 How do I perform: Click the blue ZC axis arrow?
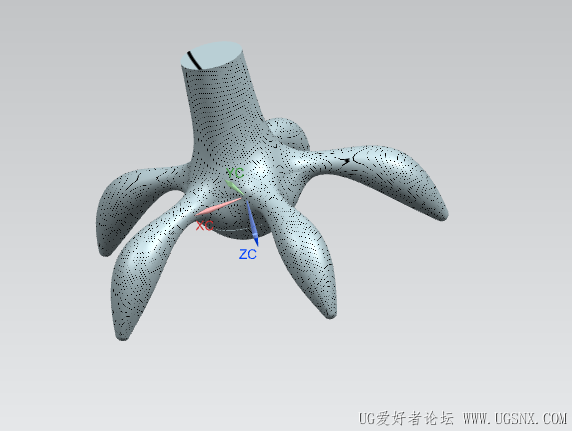252,223
